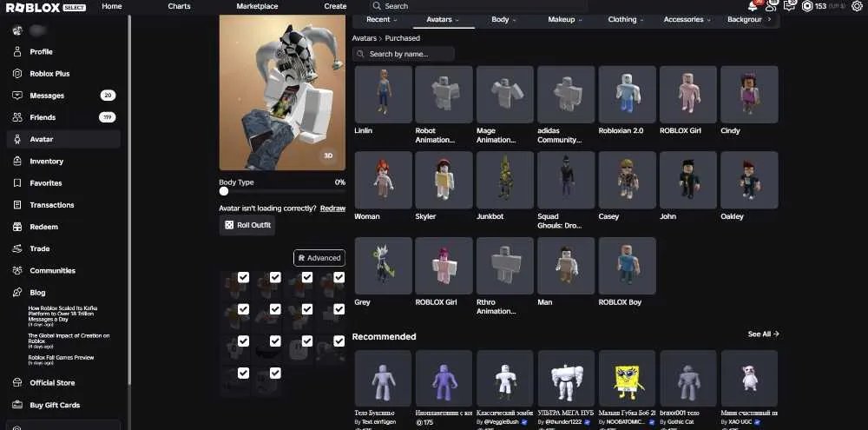Click the Body Type slider handle
Screen dimensions: 868x430
(224, 191)
